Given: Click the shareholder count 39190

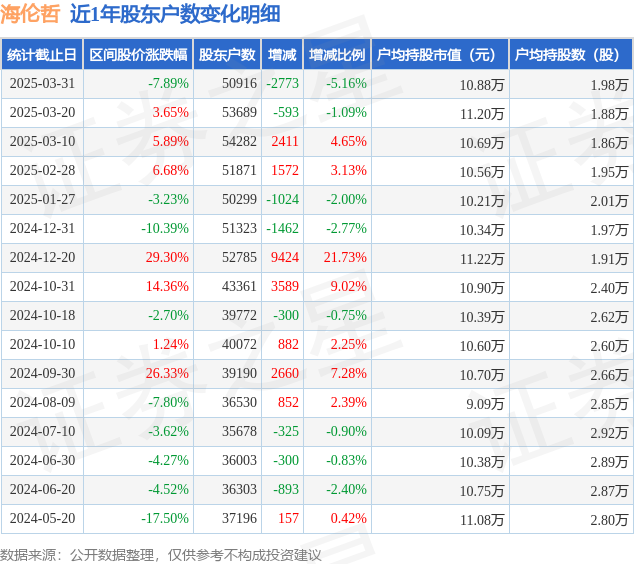Looking at the screenshot, I should point(239,374).
